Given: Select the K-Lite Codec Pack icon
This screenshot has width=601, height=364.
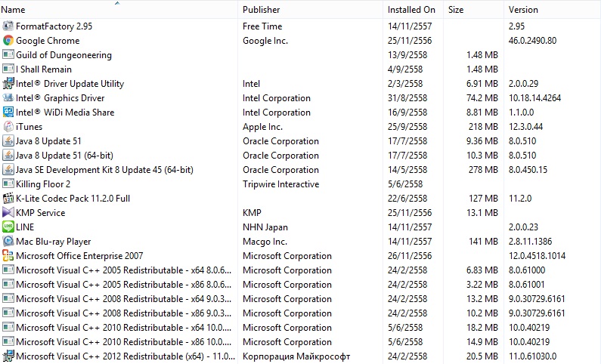Looking at the screenshot, I should click(8, 199).
